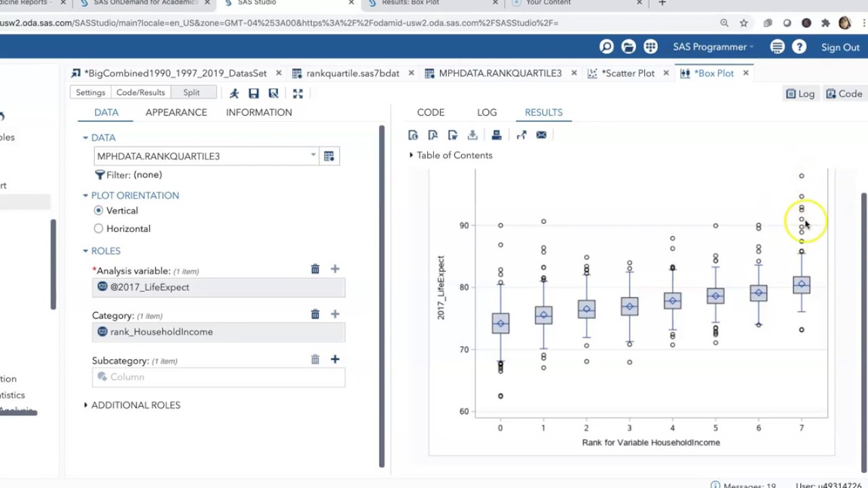Email the results with the envelope icon
Screen dimensions: 868x488
click(541, 135)
